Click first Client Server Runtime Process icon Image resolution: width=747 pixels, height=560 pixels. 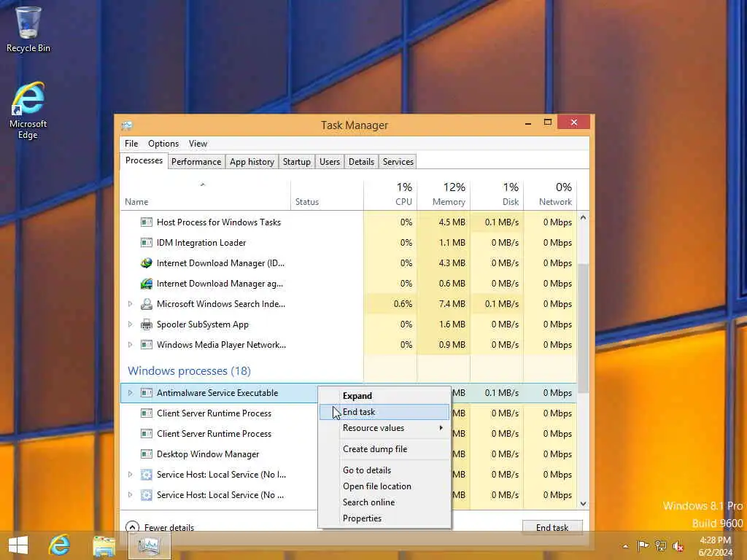point(146,413)
